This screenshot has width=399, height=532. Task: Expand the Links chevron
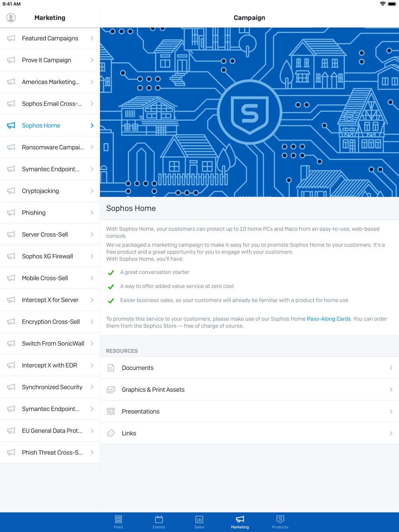click(x=391, y=433)
